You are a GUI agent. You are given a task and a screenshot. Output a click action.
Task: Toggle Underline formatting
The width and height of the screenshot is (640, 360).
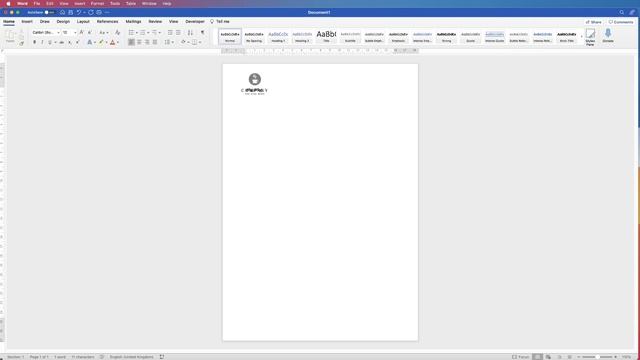(x=50, y=42)
